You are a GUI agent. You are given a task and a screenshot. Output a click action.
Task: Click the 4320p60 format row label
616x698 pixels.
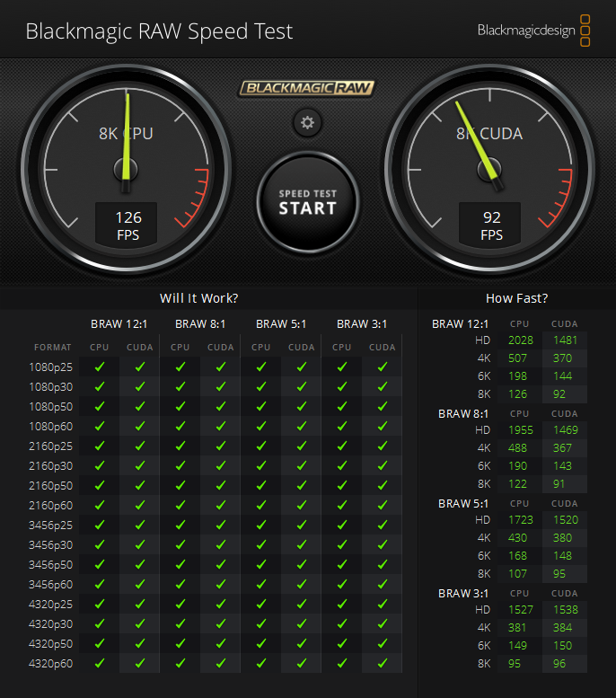click(51, 664)
